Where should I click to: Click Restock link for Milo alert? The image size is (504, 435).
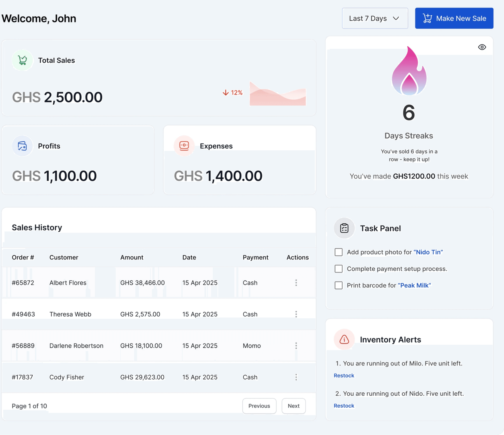344,376
